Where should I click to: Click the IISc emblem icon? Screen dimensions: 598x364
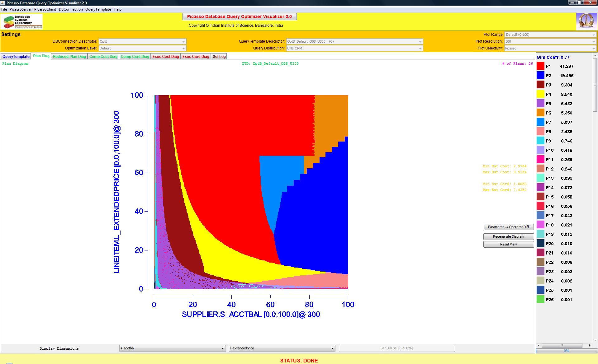tap(586, 21)
